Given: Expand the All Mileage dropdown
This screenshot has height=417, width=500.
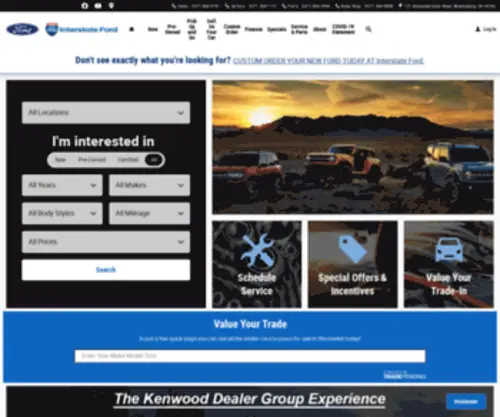Looking at the screenshot, I should coord(149,213).
